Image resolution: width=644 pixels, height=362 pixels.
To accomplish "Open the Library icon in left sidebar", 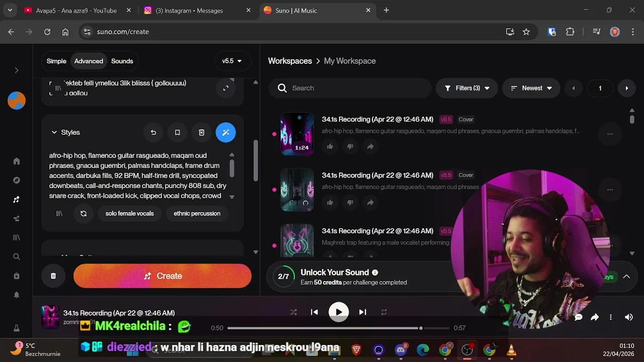I will (x=17, y=237).
